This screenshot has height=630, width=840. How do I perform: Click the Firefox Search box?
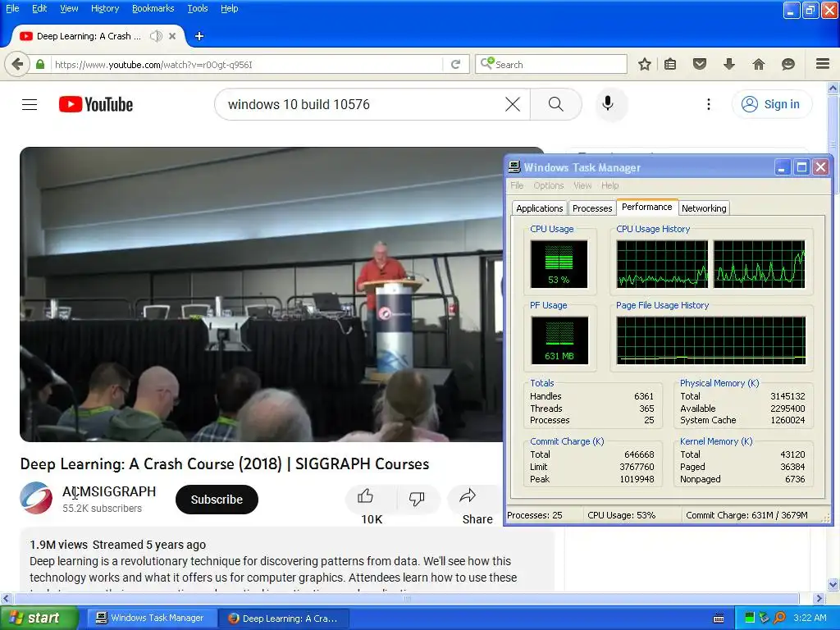[x=550, y=64]
